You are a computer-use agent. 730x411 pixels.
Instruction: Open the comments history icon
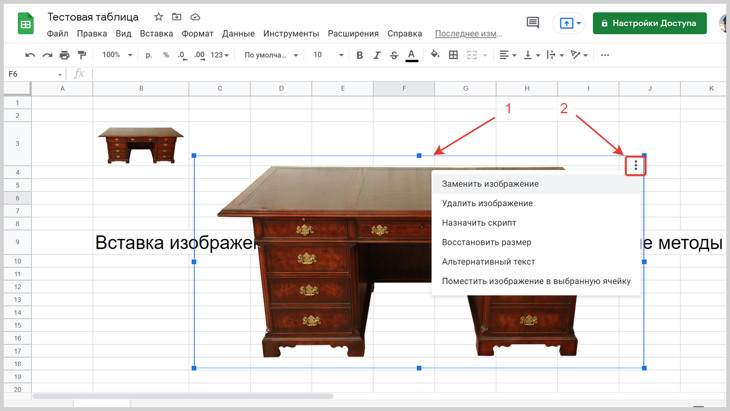tap(533, 23)
